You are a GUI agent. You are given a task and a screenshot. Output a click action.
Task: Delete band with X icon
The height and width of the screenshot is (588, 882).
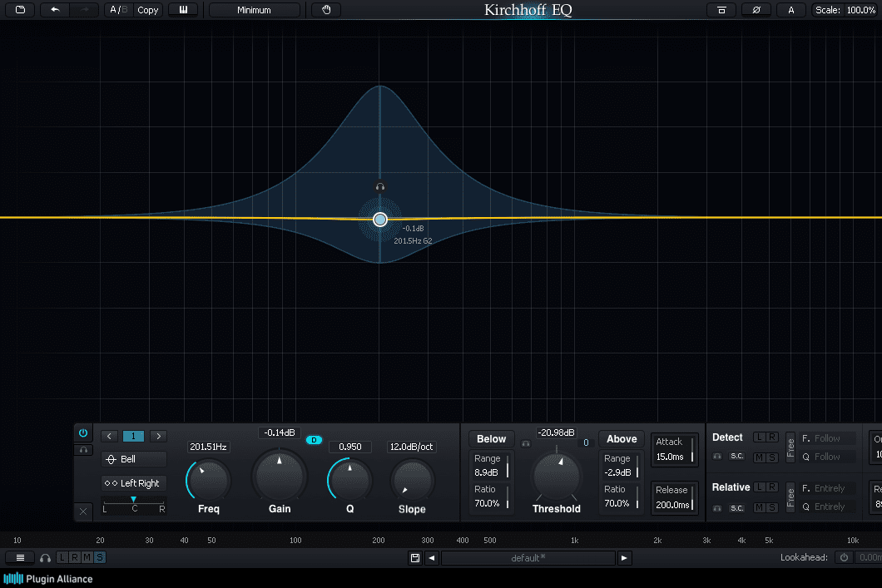(83, 511)
